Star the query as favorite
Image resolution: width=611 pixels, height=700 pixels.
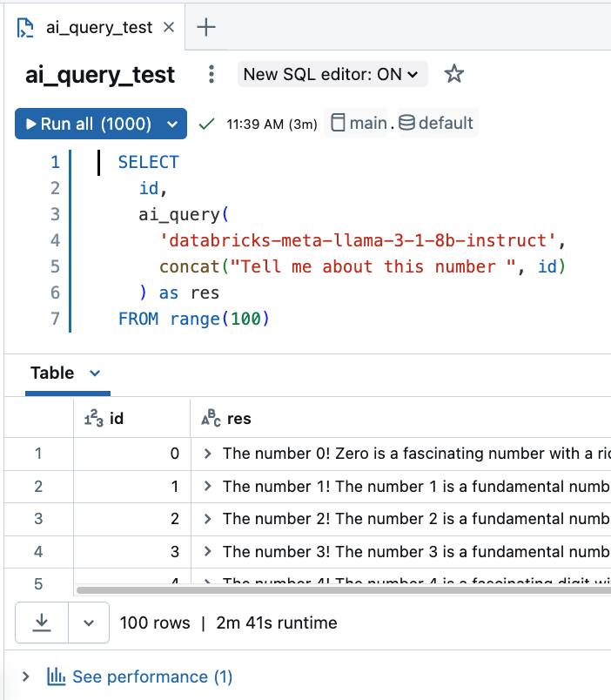(453, 75)
